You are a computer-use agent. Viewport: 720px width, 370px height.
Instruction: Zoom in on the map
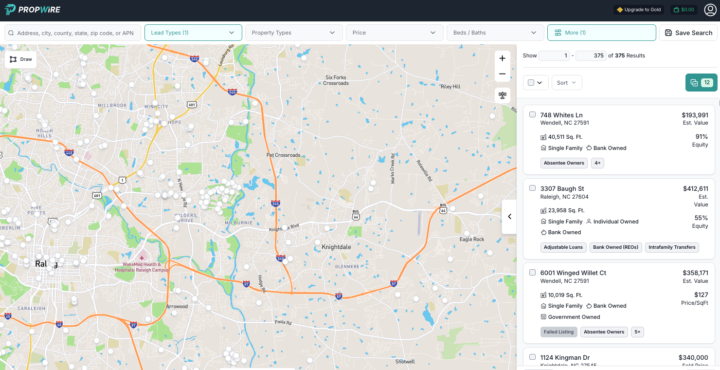tap(502, 58)
